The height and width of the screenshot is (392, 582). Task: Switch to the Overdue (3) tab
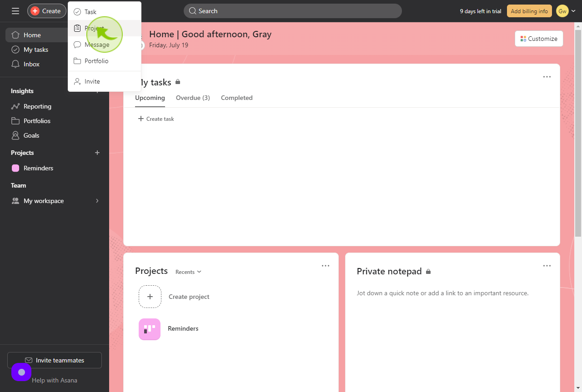[193, 98]
